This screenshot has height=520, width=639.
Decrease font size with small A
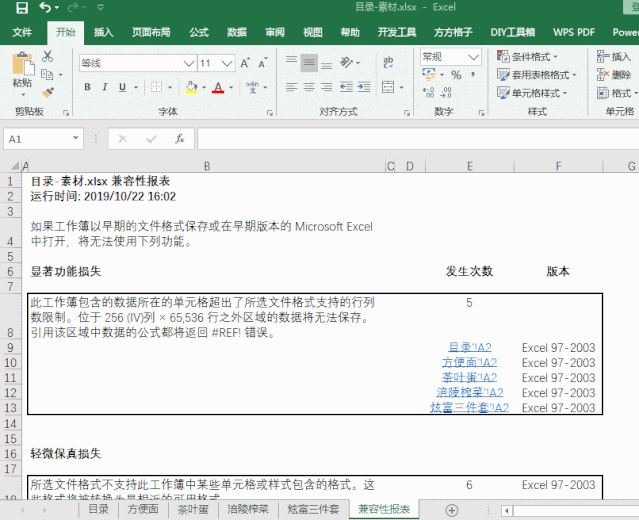click(262, 63)
